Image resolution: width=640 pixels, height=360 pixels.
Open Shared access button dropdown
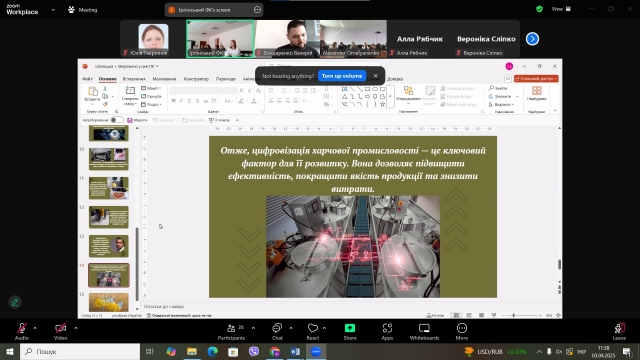[x=536, y=78]
